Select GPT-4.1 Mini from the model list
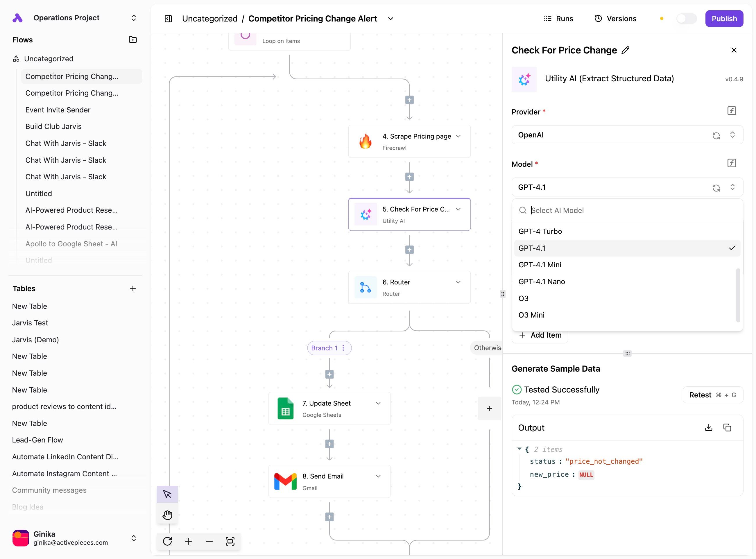Image resolution: width=756 pixels, height=559 pixels. pyautogui.click(x=540, y=265)
